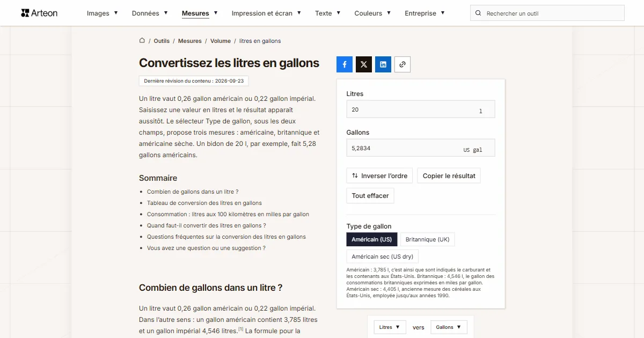Click Copier le résultat button
This screenshot has height=338, width=644.
(x=449, y=176)
